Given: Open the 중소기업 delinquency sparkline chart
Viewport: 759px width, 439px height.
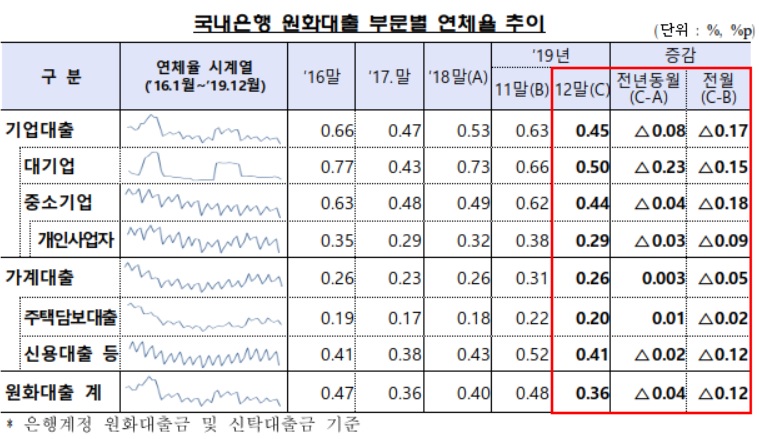Looking at the screenshot, I should coord(204,202).
